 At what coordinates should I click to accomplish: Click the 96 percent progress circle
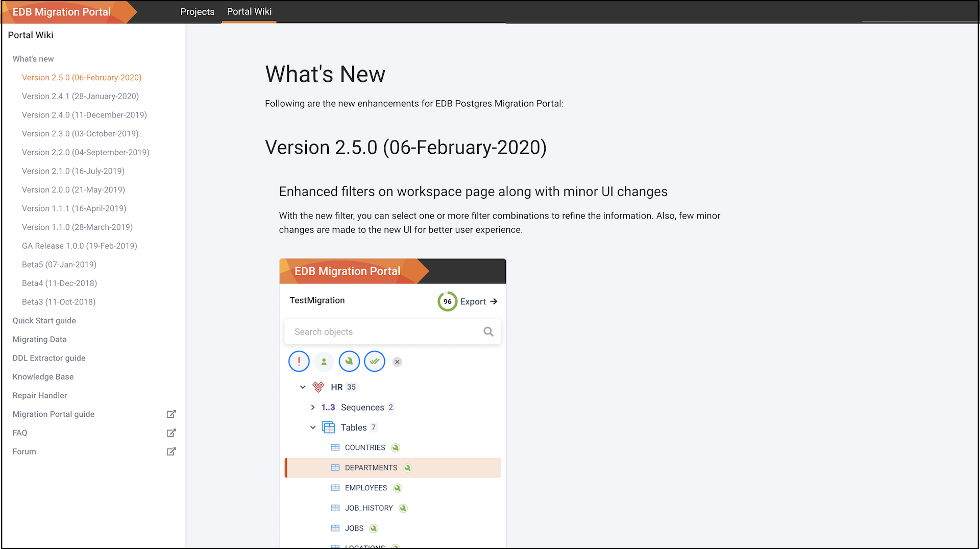447,302
